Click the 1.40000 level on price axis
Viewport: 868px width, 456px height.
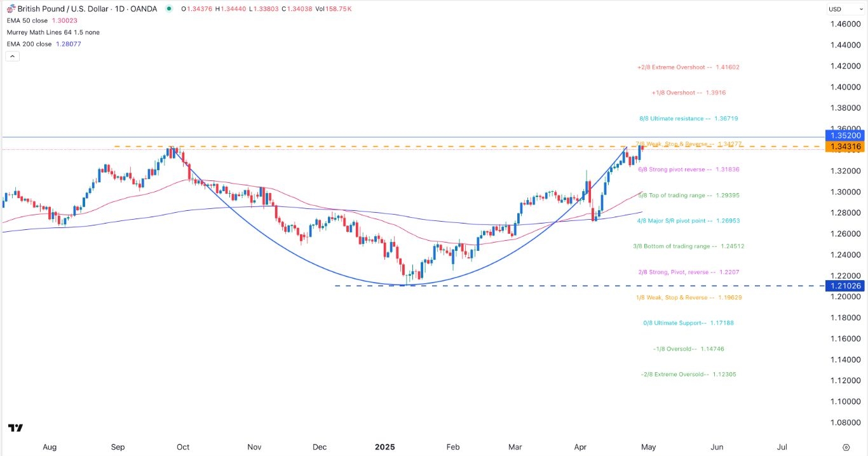pos(845,87)
